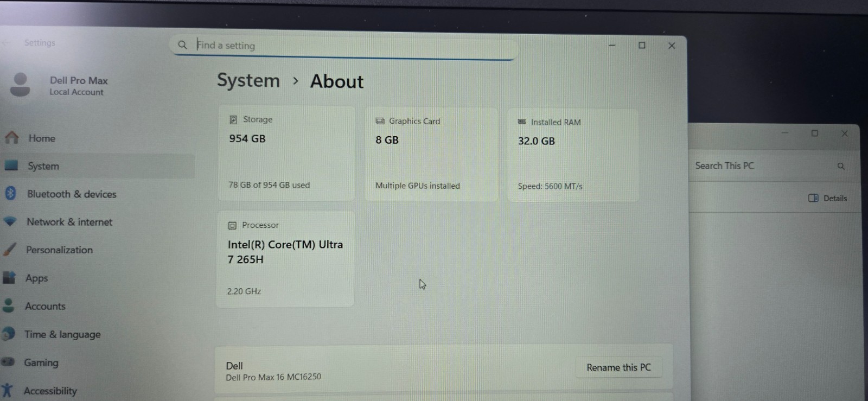Close the File Explorer window
Screen dimensions: 868x401
tap(845, 133)
